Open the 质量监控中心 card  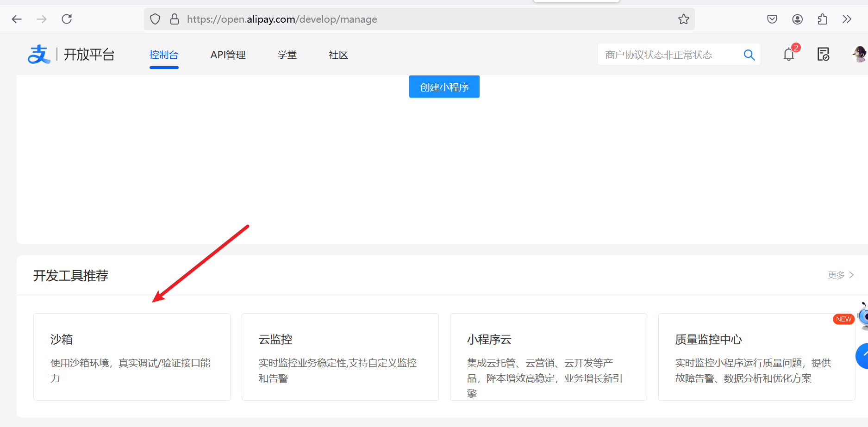coord(756,357)
